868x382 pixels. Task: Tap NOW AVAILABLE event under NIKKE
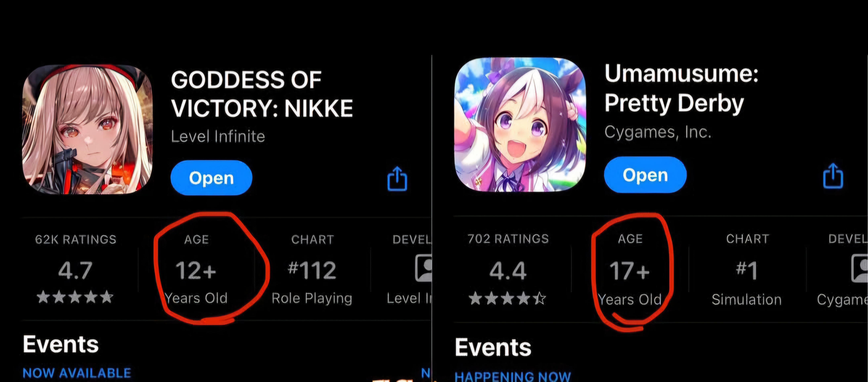point(77,373)
